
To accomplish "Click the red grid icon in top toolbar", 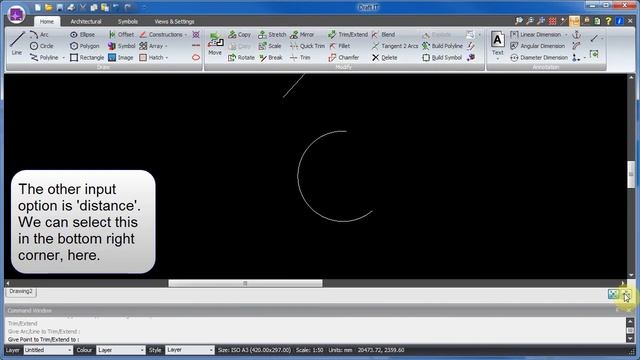I will tap(552, 20).
